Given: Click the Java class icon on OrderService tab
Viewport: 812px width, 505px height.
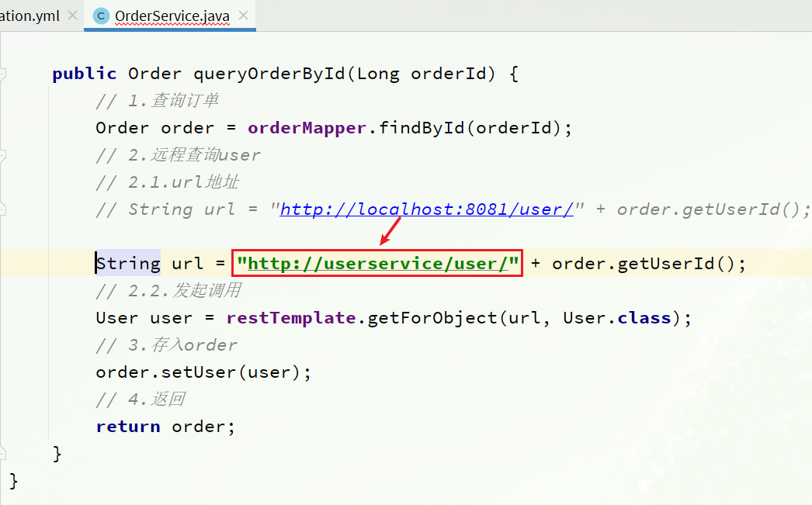Looking at the screenshot, I should point(101,16).
